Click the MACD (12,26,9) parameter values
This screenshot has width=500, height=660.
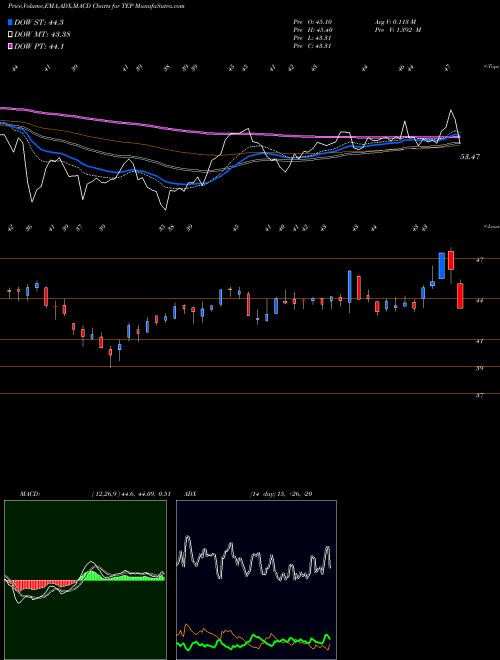tap(130, 494)
